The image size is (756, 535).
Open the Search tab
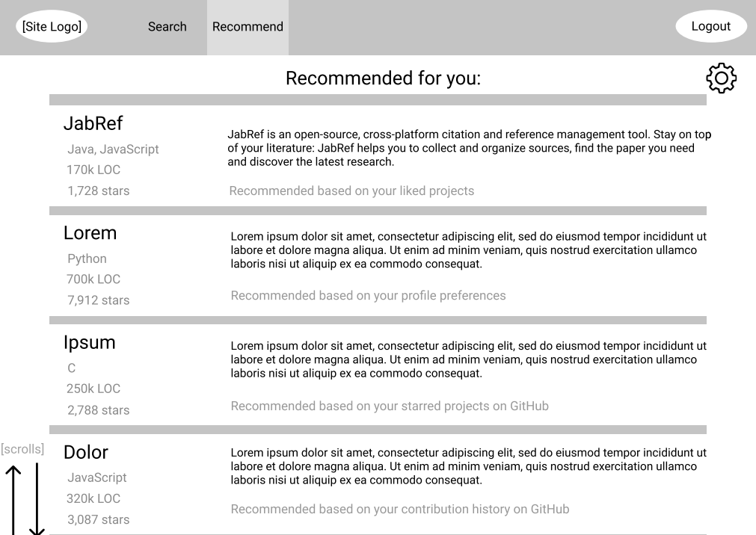tap(167, 26)
